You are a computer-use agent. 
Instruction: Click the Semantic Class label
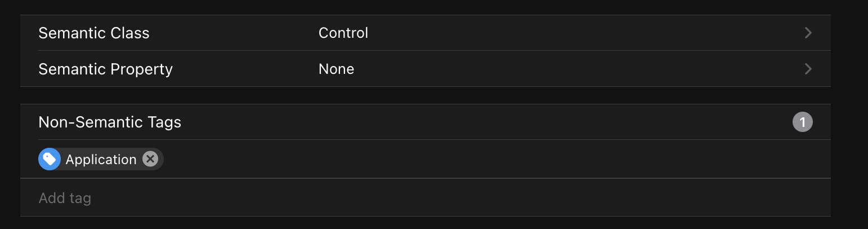pos(94,33)
